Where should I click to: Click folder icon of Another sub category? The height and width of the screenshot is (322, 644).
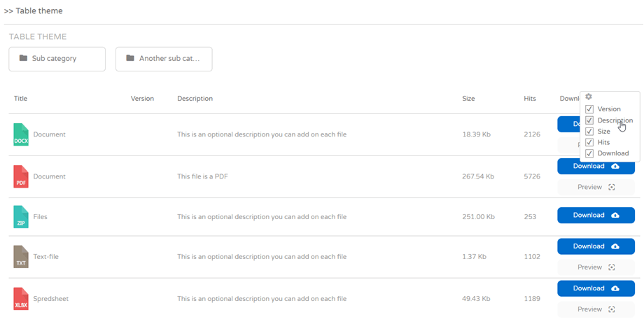[130, 59]
